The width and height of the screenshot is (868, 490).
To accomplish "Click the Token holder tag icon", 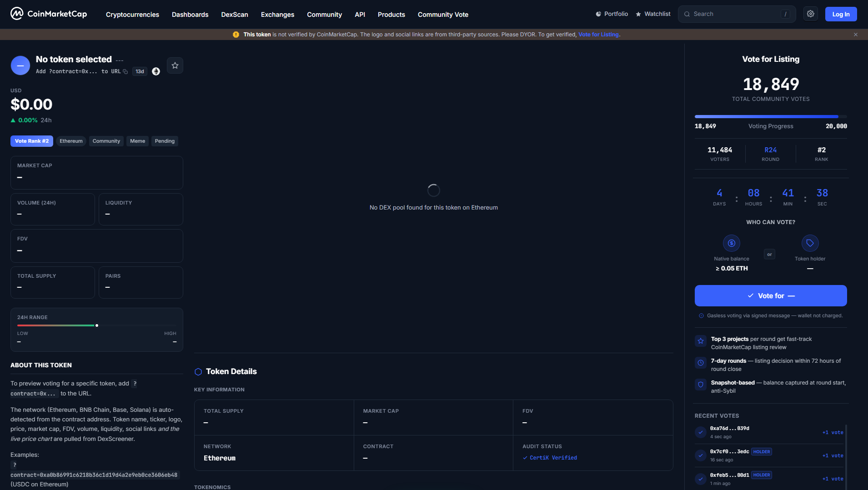I will pos(810,243).
